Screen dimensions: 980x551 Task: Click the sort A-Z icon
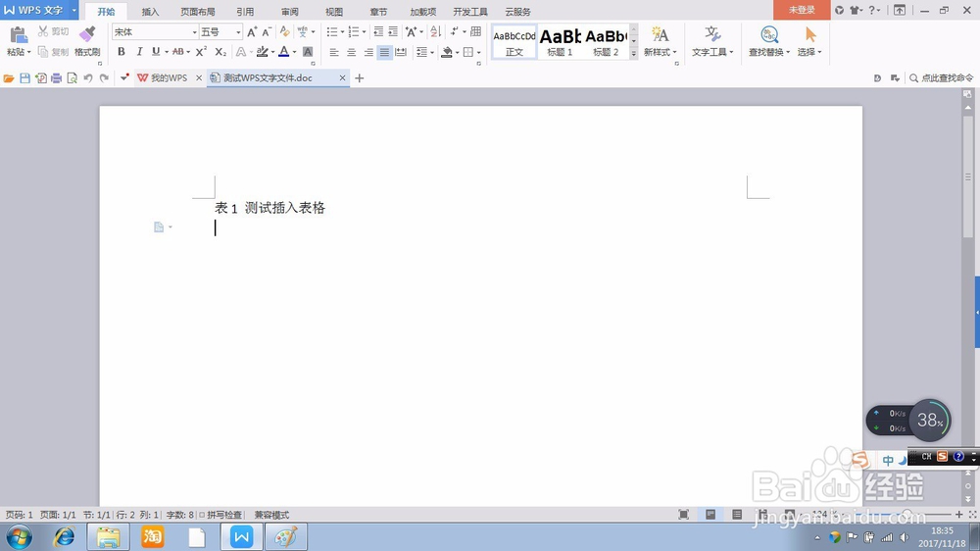coord(436,32)
